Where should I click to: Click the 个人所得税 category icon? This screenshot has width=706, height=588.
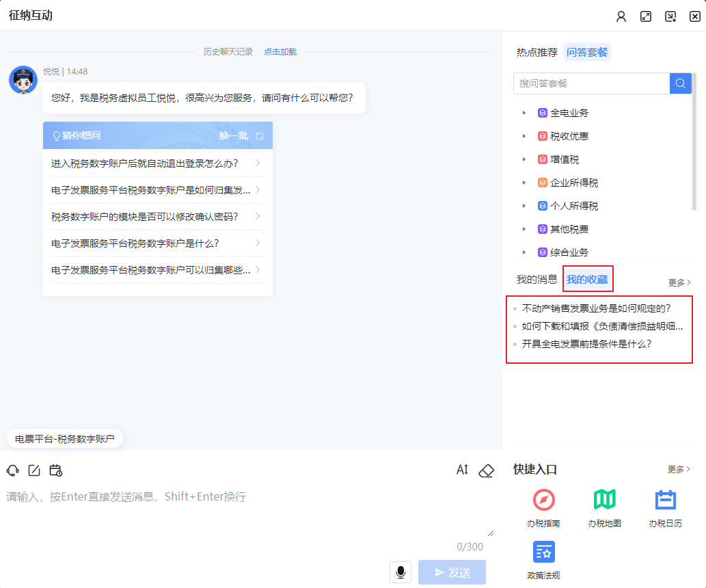543,206
